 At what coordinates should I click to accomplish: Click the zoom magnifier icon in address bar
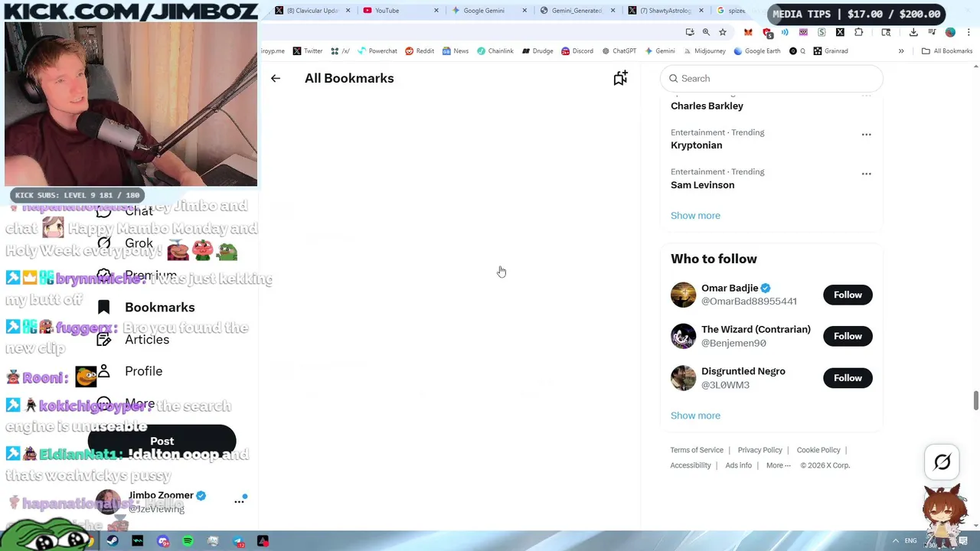pos(706,32)
